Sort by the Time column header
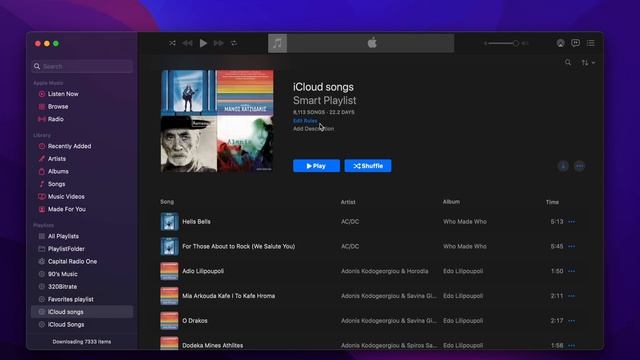640x360 pixels. click(x=552, y=202)
